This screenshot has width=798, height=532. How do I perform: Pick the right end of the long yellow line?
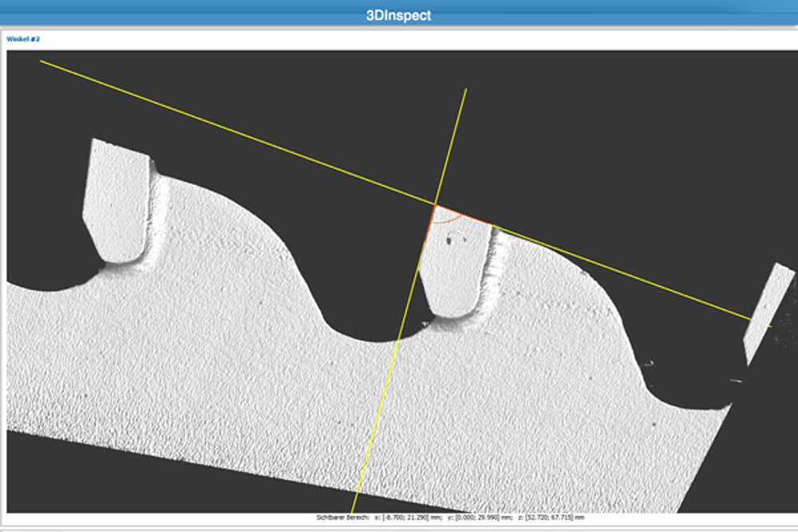click(x=771, y=326)
